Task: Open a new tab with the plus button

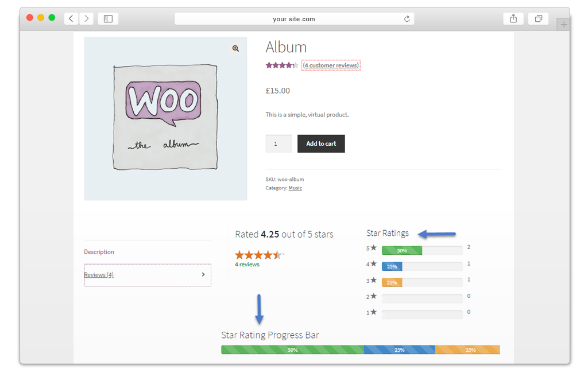Action: coord(563,25)
